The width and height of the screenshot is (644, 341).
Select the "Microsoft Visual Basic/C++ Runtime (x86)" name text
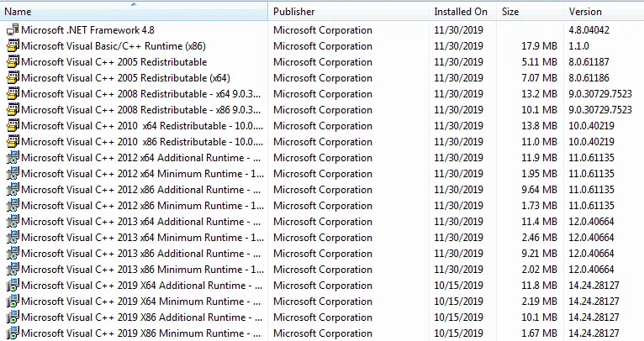click(113, 46)
